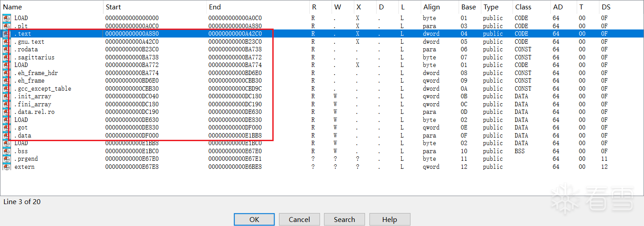Click end address 00000000000DC190 of .fini_array

coord(235,104)
